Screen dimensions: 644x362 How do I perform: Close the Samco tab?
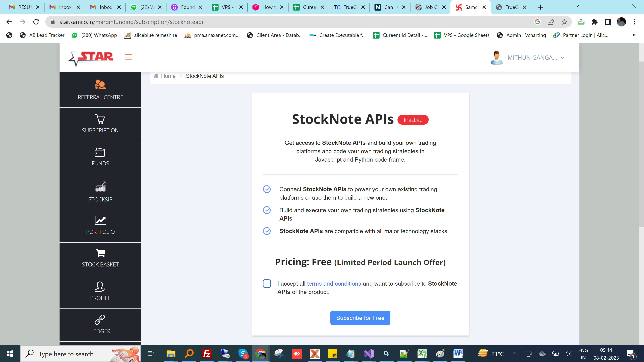(x=484, y=7)
